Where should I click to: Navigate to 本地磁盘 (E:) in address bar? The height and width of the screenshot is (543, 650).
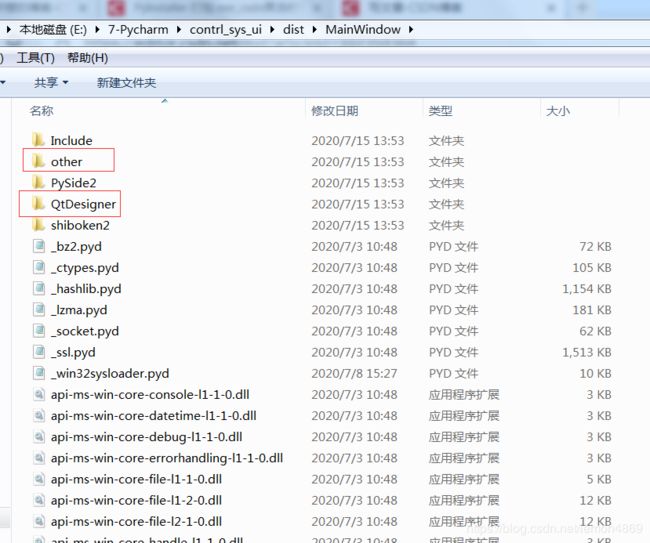point(53,29)
